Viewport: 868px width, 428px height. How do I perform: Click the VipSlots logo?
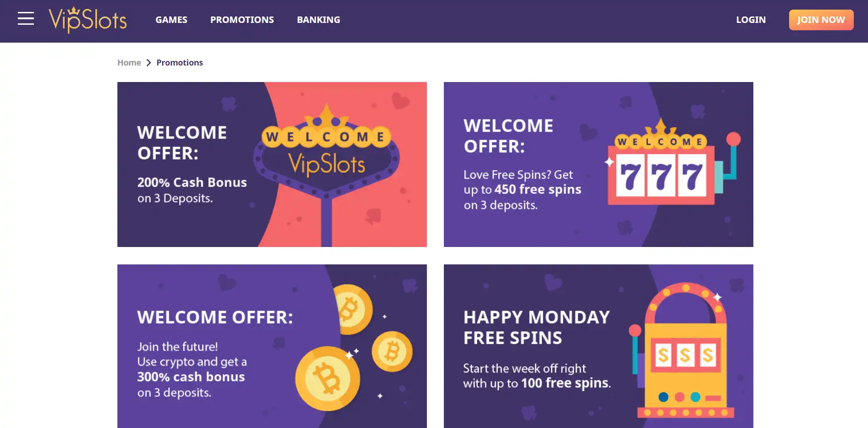[x=88, y=20]
